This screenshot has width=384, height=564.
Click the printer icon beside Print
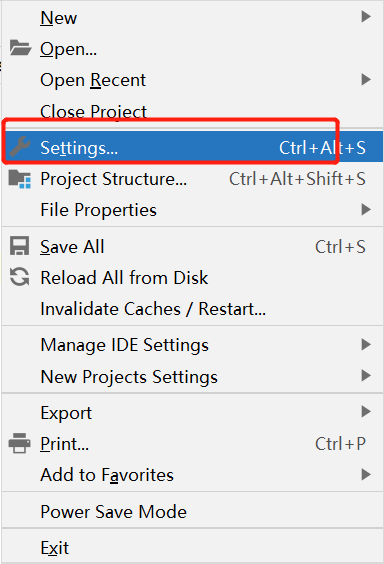point(19,443)
